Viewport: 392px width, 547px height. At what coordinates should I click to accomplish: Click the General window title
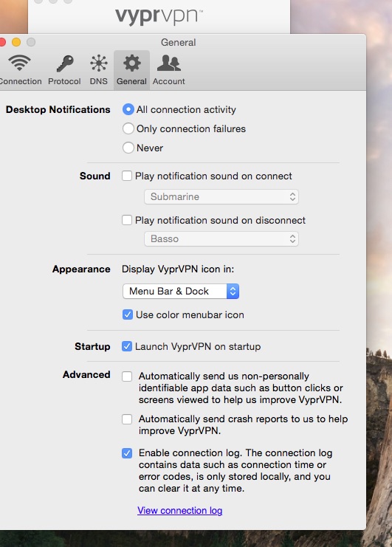[x=178, y=43]
